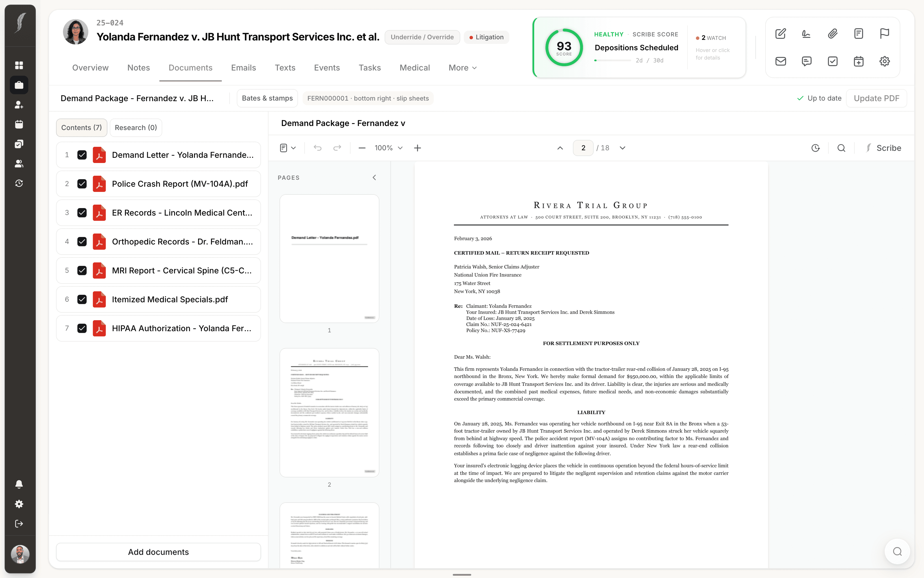Uncheck ER Records - Lincoln Medical checkbox
This screenshot has height=578, width=924.
point(82,212)
